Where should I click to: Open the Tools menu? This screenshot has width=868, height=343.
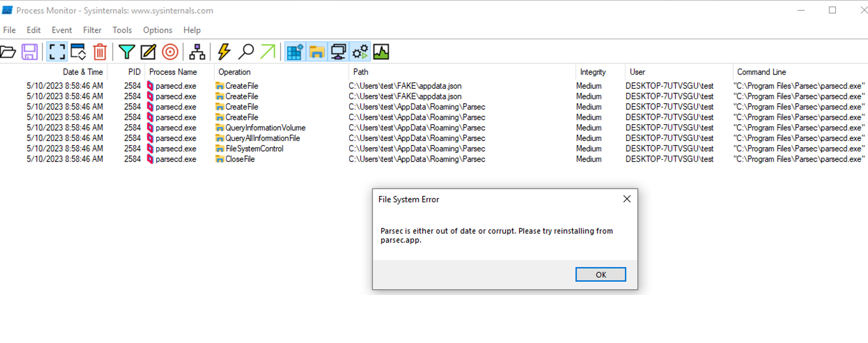coord(122,30)
